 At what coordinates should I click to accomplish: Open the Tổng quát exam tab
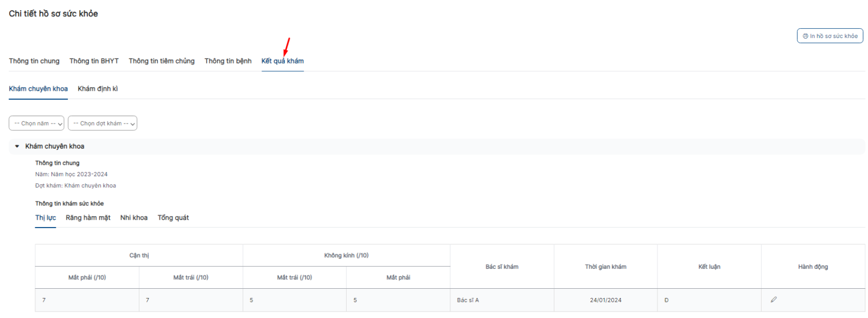click(173, 218)
